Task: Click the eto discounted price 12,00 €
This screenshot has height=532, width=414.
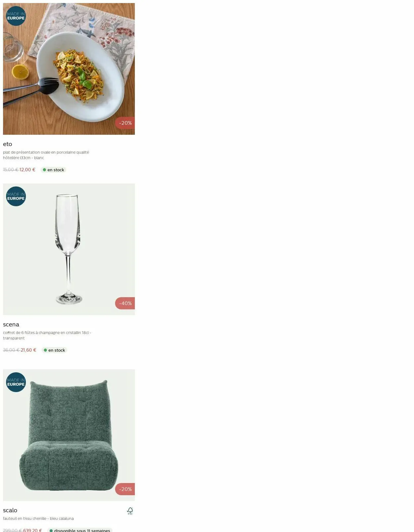Action: (27, 169)
